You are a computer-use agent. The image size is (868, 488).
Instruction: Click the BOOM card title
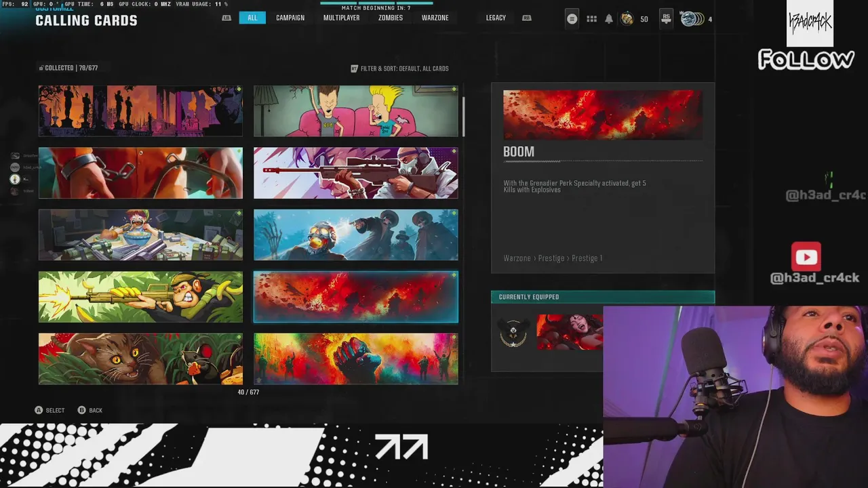coord(519,152)
